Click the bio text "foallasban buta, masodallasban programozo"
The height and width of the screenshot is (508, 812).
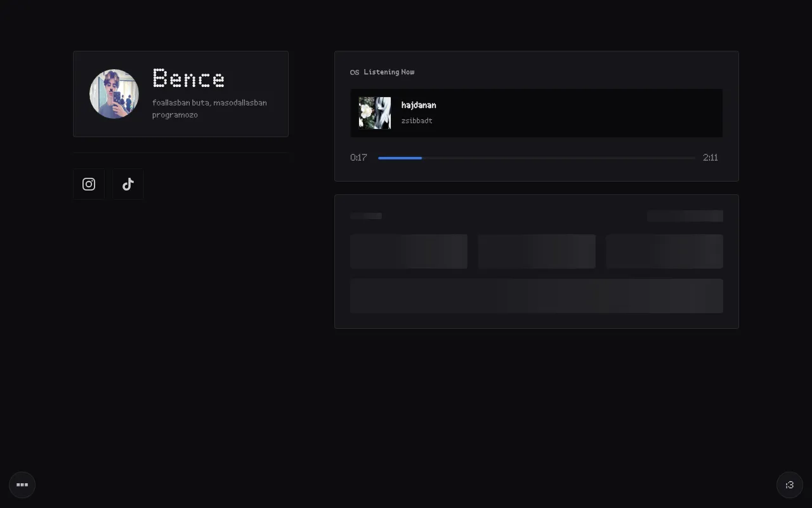click(x=209, y=109)
